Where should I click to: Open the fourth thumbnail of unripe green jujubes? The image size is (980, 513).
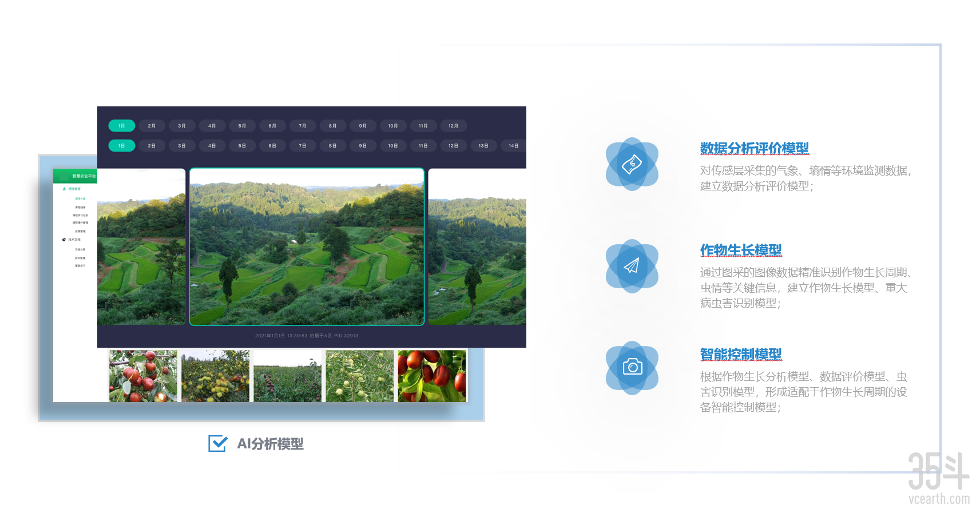[359, 376]
